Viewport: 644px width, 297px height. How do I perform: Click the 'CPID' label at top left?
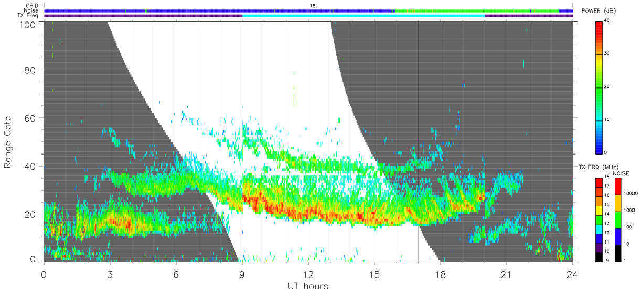(32, 6)
